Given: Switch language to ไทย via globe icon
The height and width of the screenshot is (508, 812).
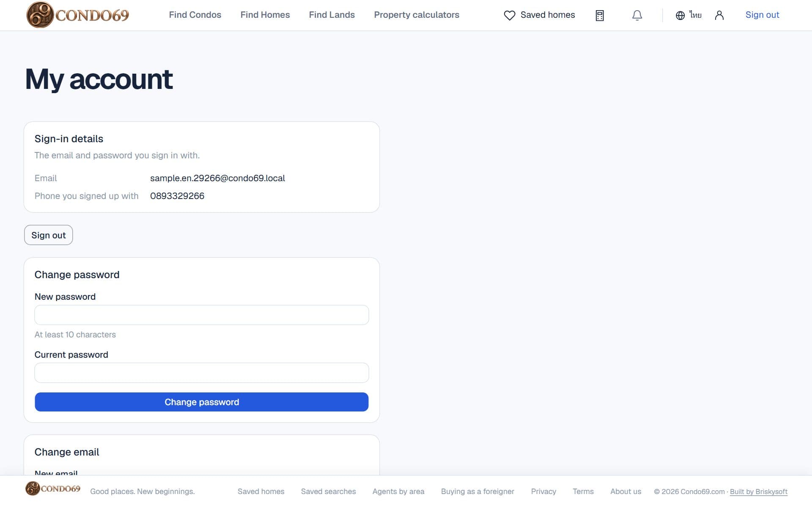Looking at the screenshot, I should pyautogui.click(x=689, y=15).
